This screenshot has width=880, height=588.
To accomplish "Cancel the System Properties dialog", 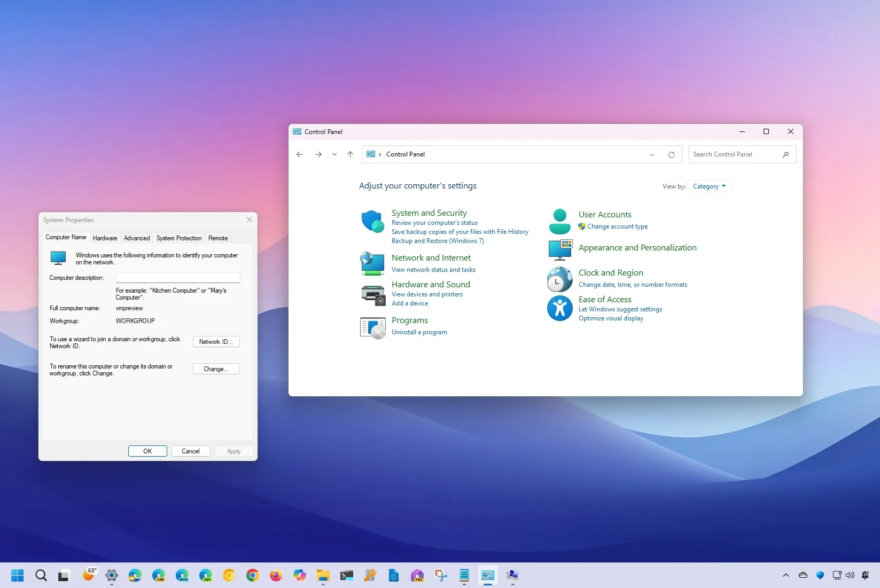I will 191,451.
